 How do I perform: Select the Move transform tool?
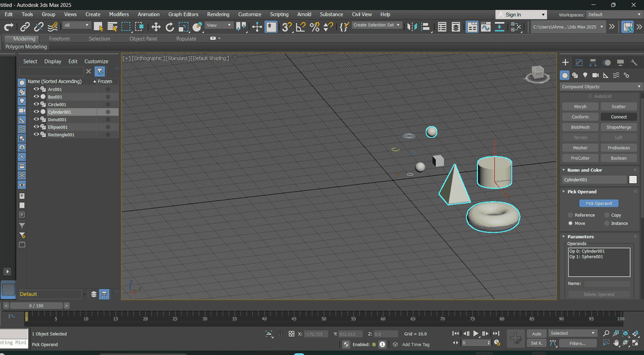pos(156,27)
